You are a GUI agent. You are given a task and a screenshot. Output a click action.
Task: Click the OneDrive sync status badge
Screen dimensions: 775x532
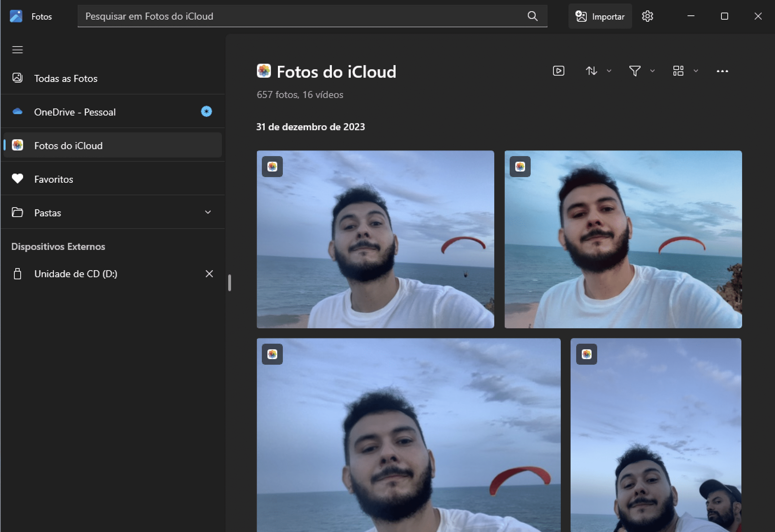206,112
